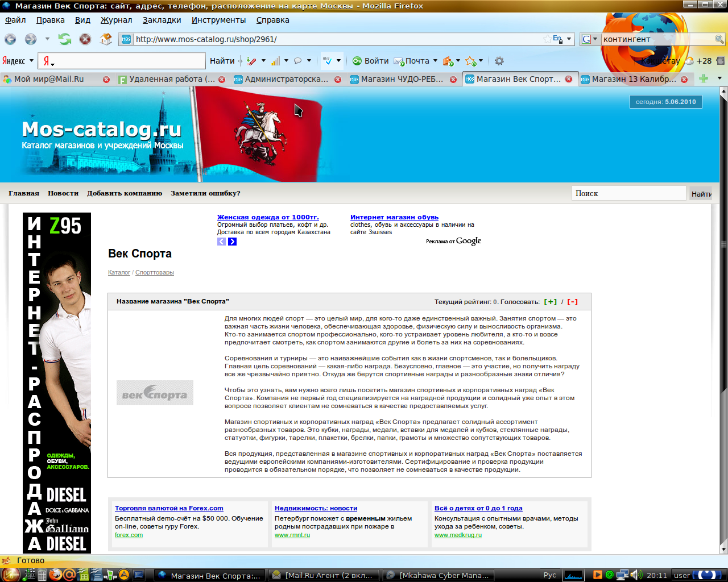Expand the spell check dropdown arrow

coord(339,61)
